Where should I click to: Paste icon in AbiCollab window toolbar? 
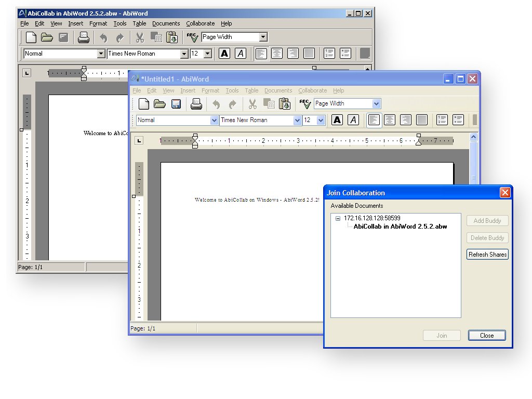click(172, 37)
